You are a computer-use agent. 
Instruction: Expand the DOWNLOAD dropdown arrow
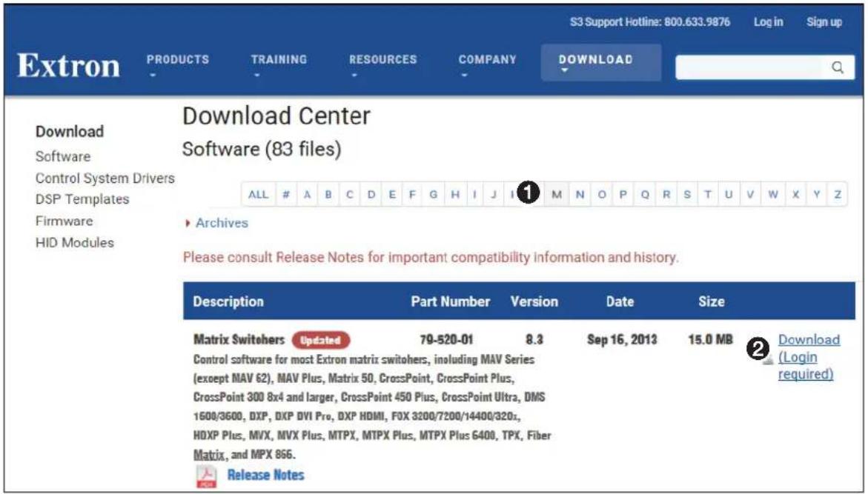click(564, 71)
